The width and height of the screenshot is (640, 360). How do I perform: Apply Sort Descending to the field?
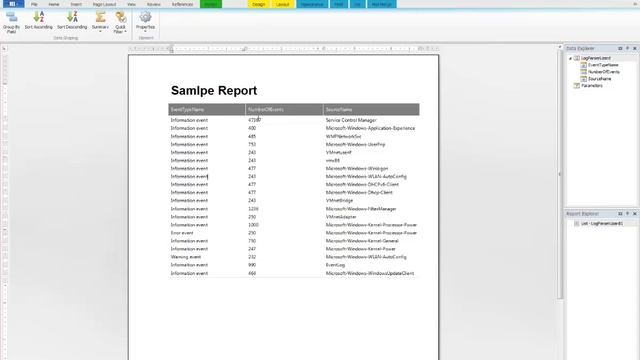pos(72,20)
